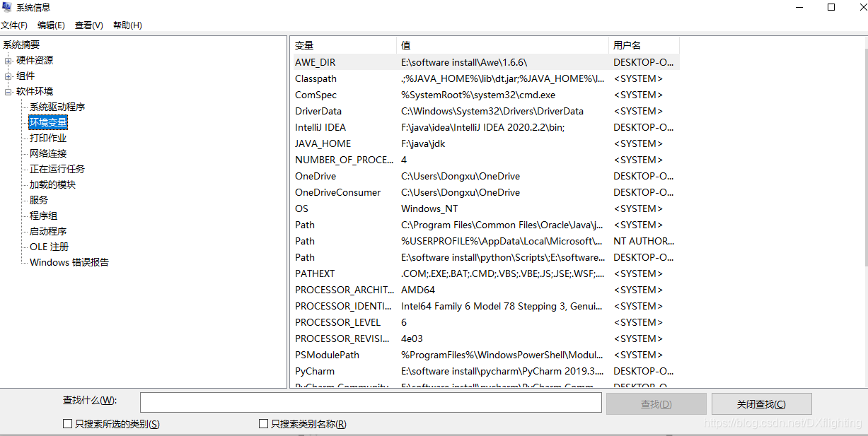868x436 pixels.
Task: Maximize the 系统信息 window
Action: tap(831, 8)
